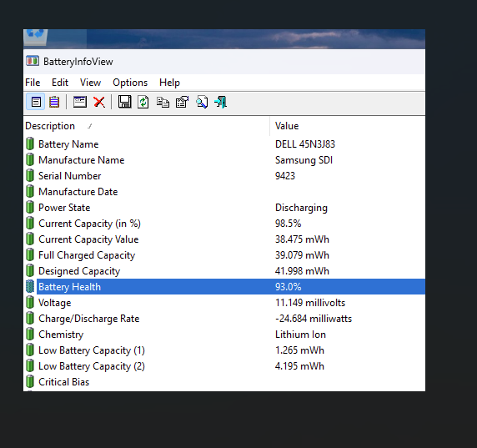This screenshot has height=448, width=477.
Task: Open the Help menu
Action: point(169,83)
